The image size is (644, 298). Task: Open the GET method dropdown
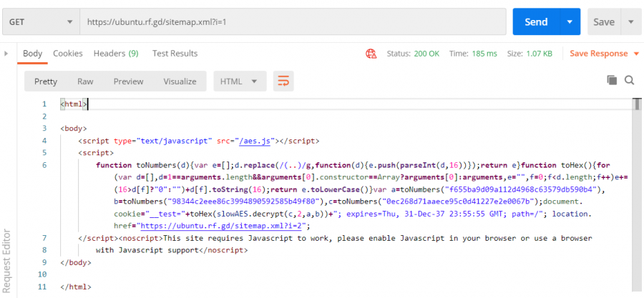pos(39,22)
